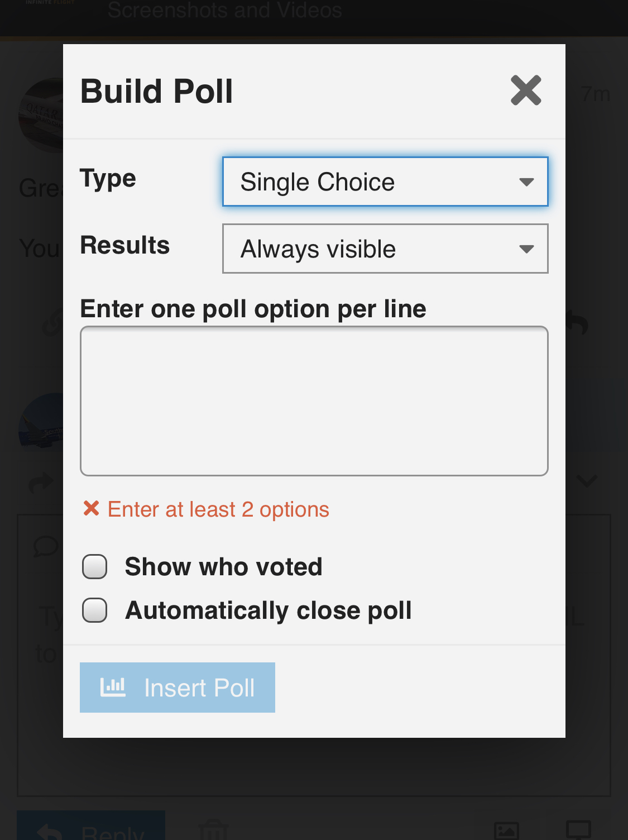Click the reply arrow icon on right
The height and width of the screenshot is (840, 628).
[578, 323]
